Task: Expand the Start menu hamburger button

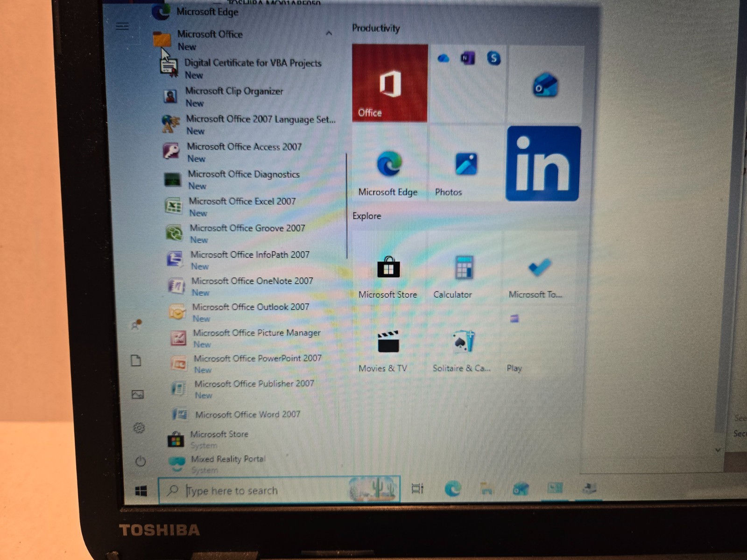Action: (x=122, y=26)
